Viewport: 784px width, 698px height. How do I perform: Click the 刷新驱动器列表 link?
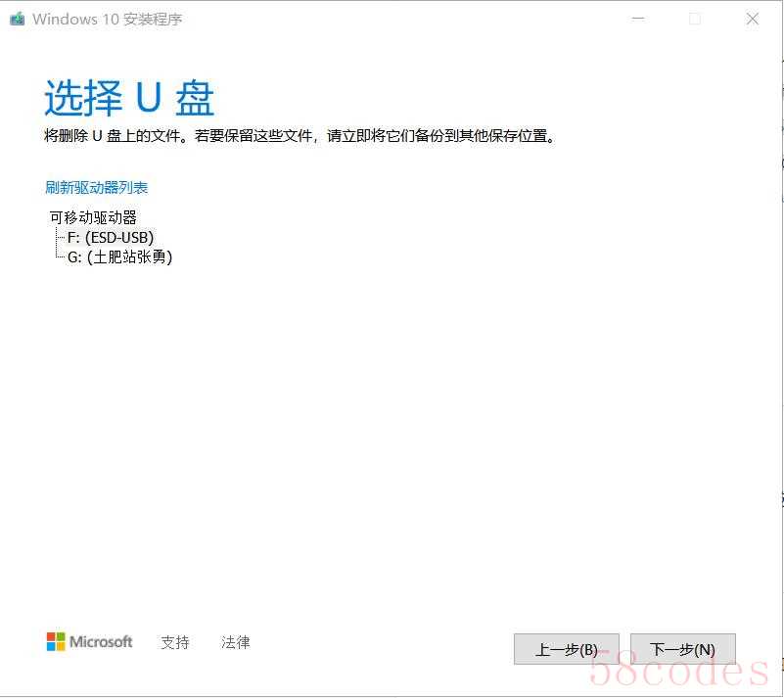coord(97,188)
